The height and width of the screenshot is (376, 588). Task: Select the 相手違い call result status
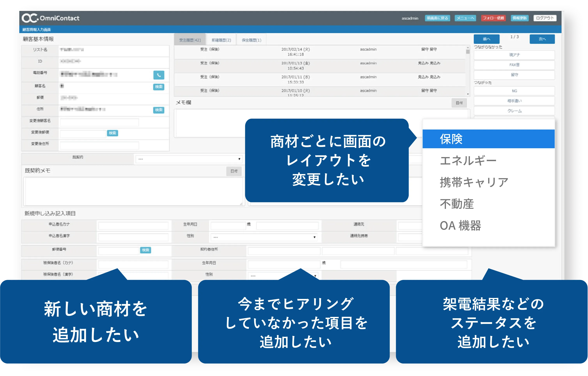514,101
